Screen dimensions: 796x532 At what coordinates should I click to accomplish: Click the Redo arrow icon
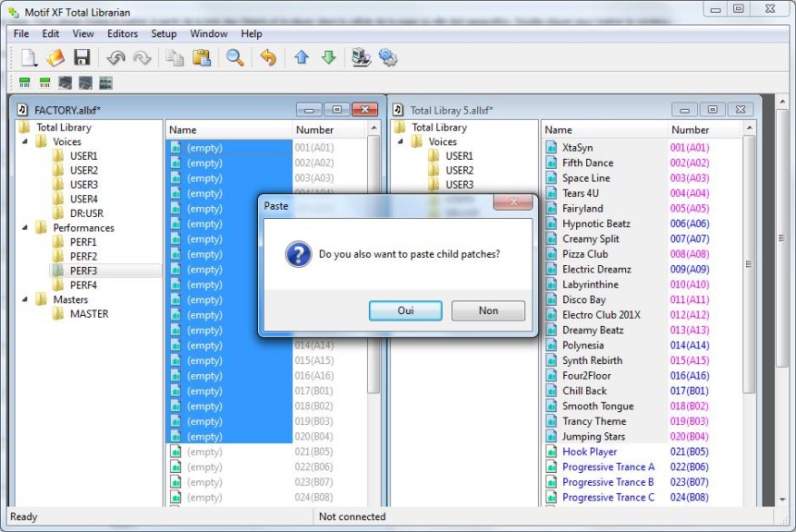pyautogui.click(x=142, y=58)
